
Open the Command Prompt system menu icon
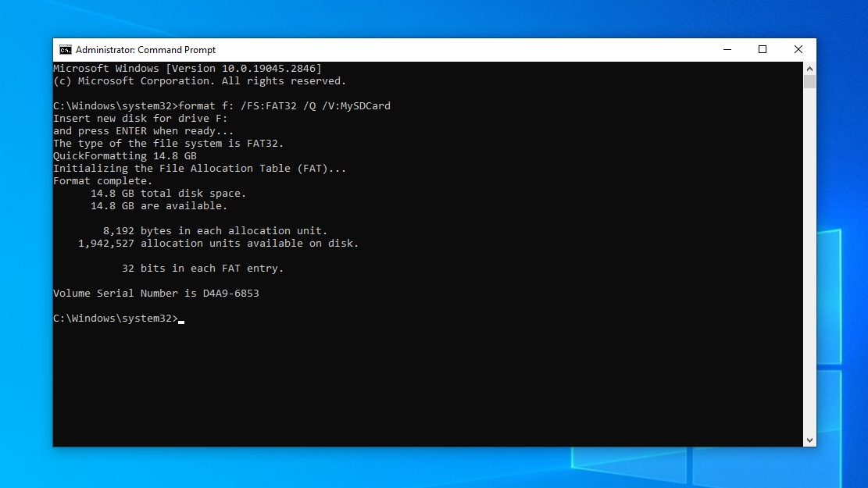pos(66,50)
